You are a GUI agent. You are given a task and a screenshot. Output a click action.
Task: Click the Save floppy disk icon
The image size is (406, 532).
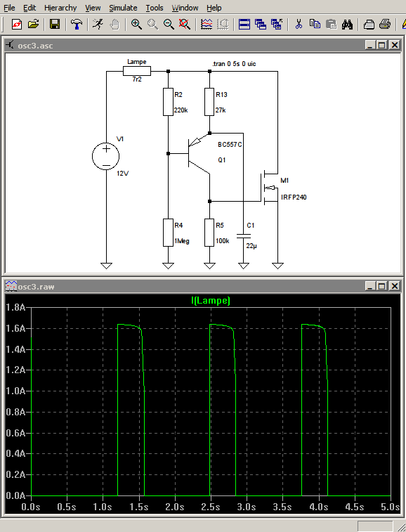[55, 24]
